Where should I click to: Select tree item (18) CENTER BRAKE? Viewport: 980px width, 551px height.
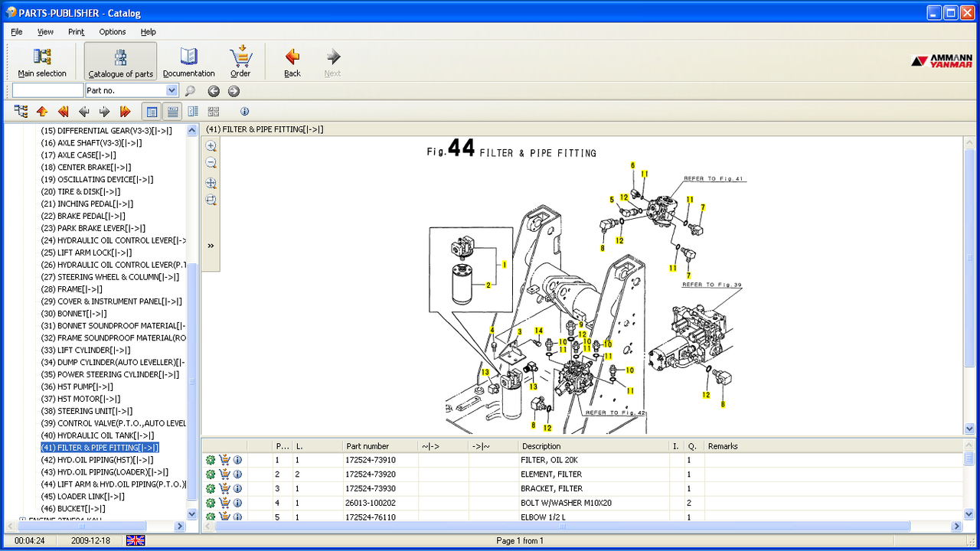tap(86, 168)
